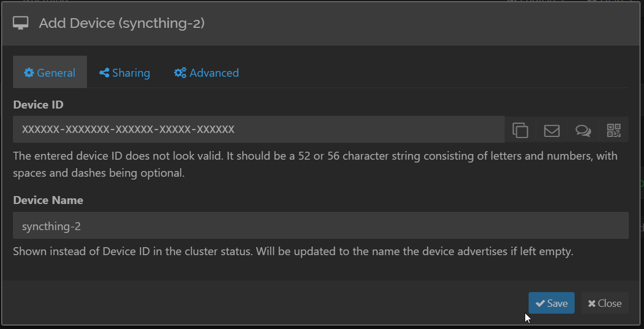Image resolution: width=644 pixels, height=329 pixels.
Task: Share the Device ID via email
Action: [x=551, y=130]
